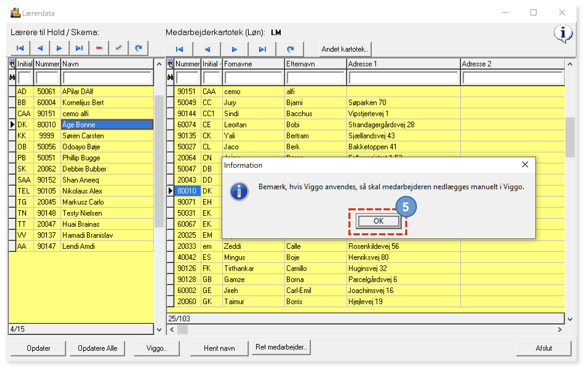Select employee number 80010 cell

pos(187,191)
